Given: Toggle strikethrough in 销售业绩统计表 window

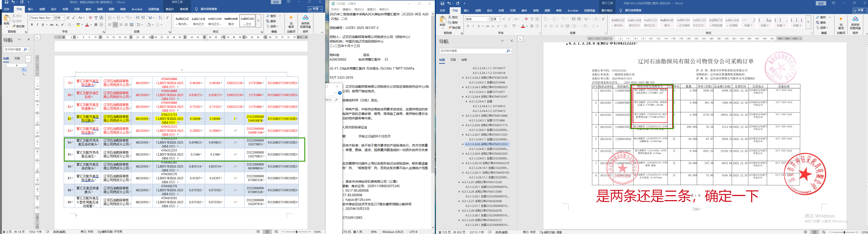Looking at the screenshot, I should [52, 25].
